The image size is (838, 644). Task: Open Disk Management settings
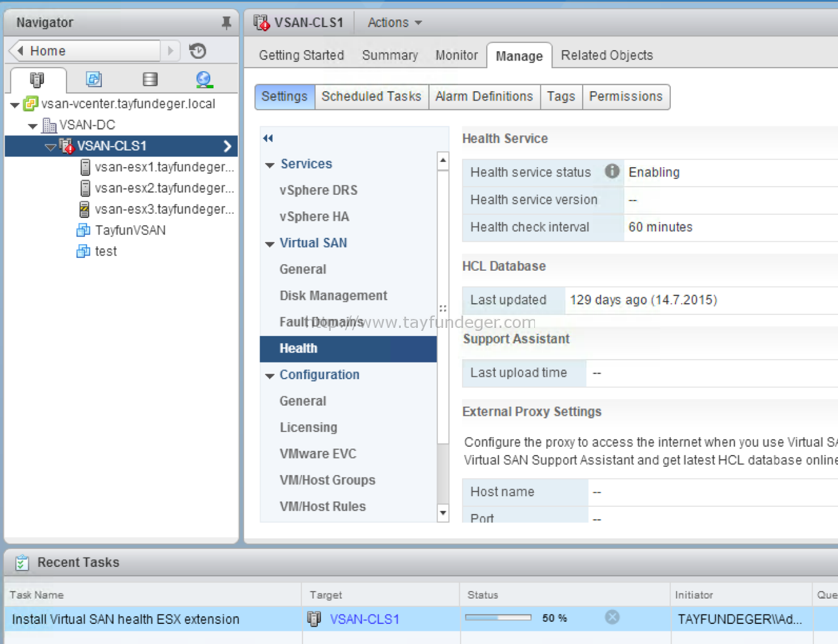pyautogui.click(x=333, y=296)
